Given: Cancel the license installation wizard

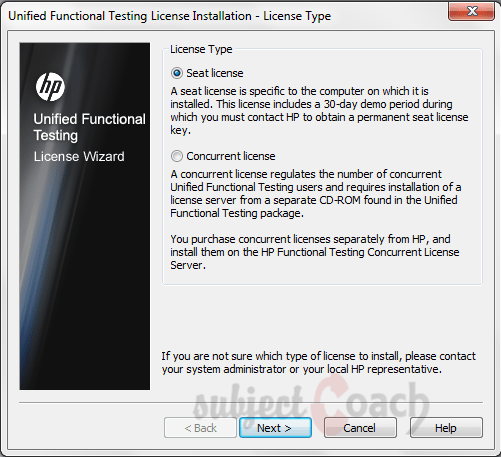Looking at the screenshot, I should tap(360, 428).
